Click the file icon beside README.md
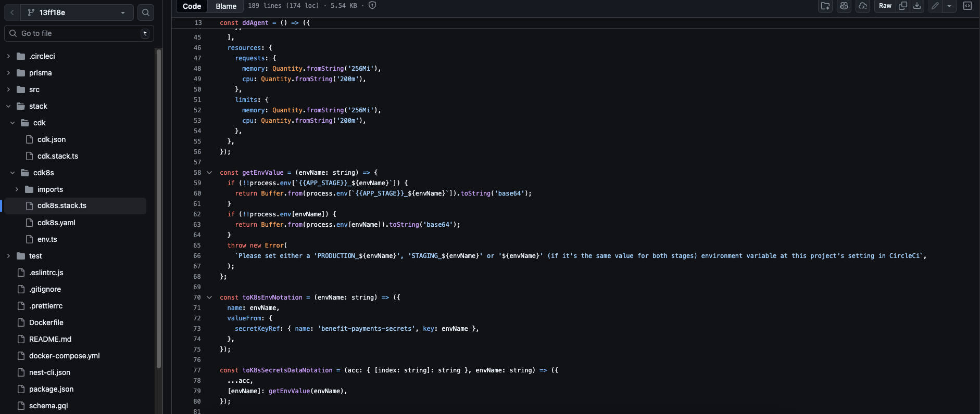980x414 pixels. pyautogui.click(x=21, y=339)
